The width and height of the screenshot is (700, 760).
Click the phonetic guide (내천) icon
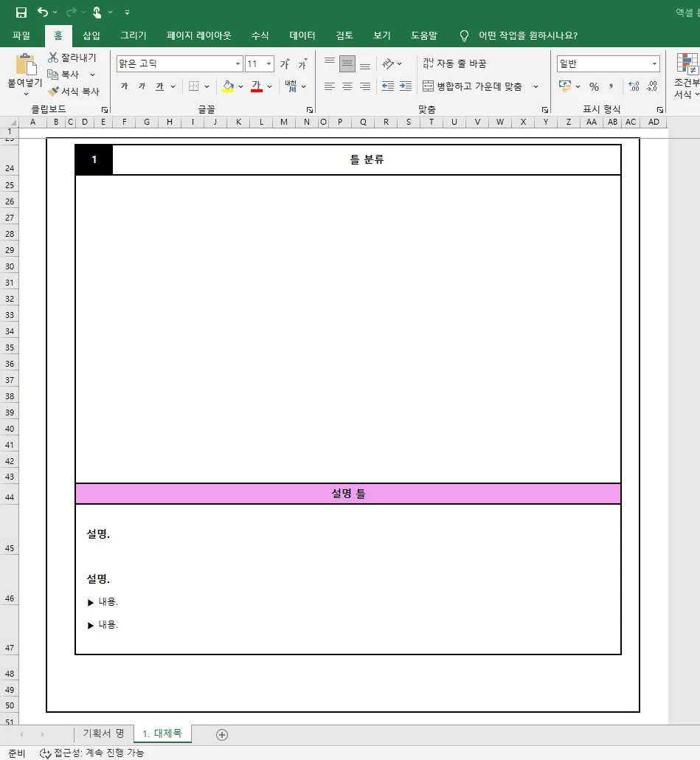click(x=291, y=86)
